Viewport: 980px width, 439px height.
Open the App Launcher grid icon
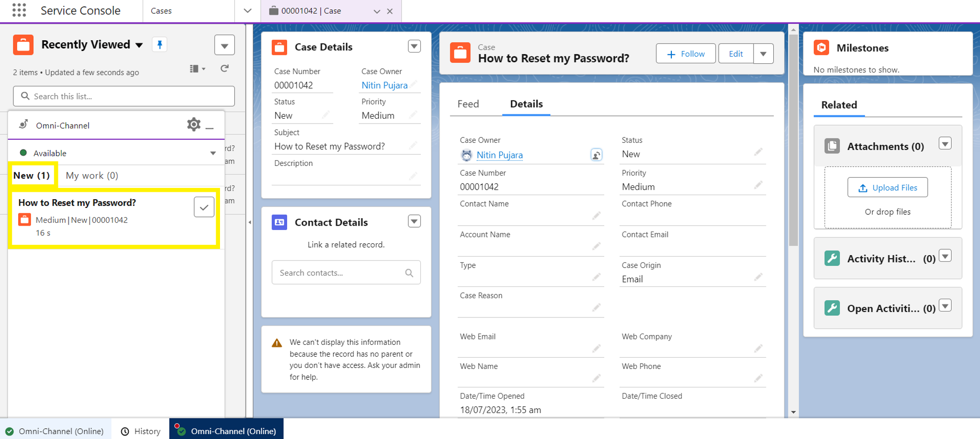point(19,10)
